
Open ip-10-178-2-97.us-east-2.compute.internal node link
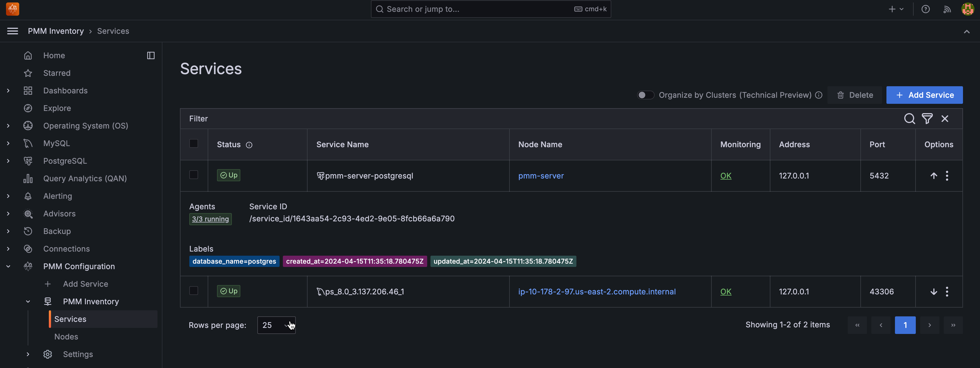pos(596,291)
